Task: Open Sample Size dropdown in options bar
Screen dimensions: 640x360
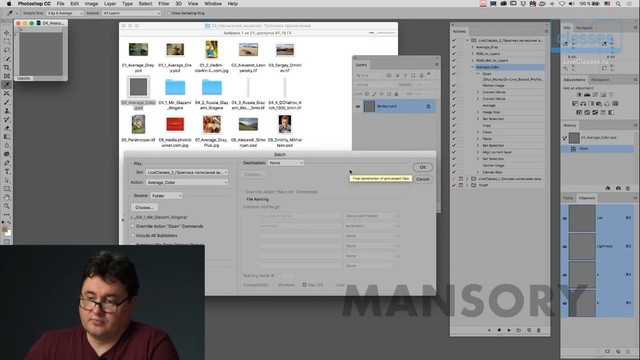Action: point(65,13)
